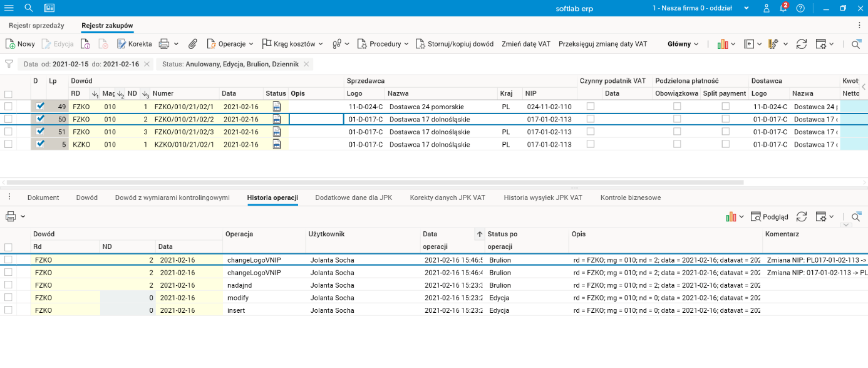Click the filter funnel icon

[x=9, y=64]
